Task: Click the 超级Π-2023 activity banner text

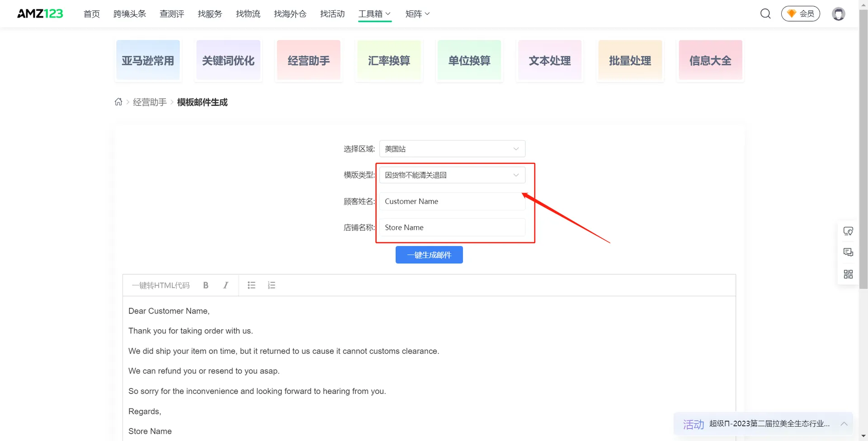Action: pos(769,424)
